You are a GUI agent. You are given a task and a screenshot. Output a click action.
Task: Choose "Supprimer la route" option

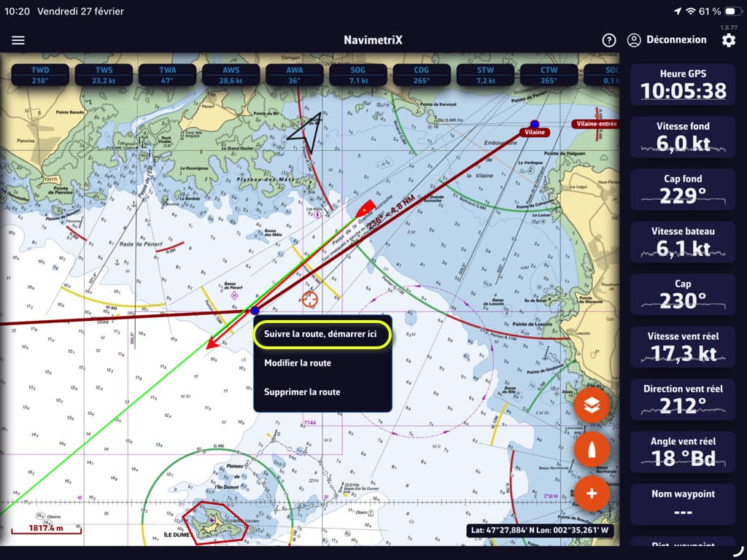[302, 392]
